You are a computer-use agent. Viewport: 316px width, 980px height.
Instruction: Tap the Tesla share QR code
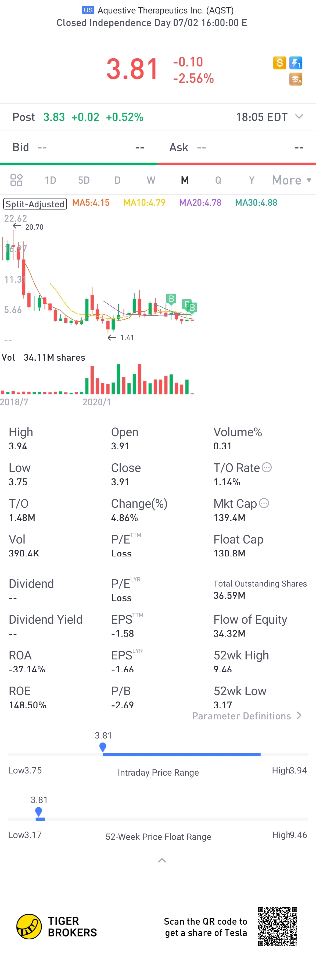click(x=277, y=926)
